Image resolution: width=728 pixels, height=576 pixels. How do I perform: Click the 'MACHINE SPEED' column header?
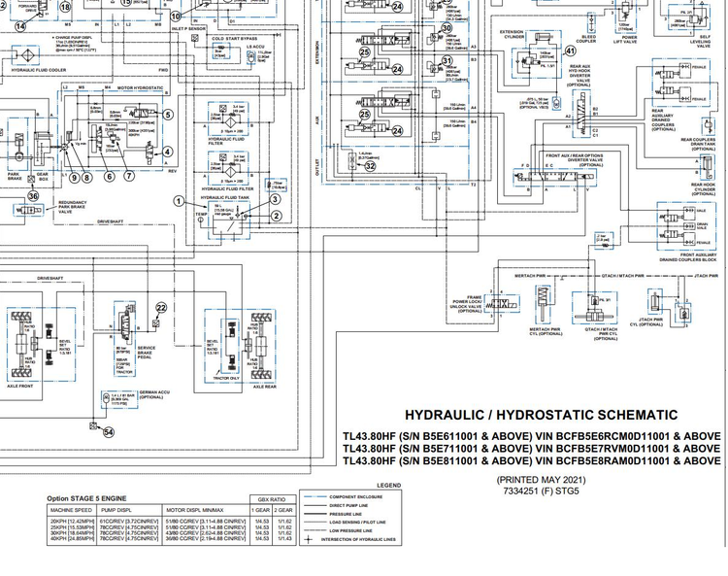tap(72, 510)
